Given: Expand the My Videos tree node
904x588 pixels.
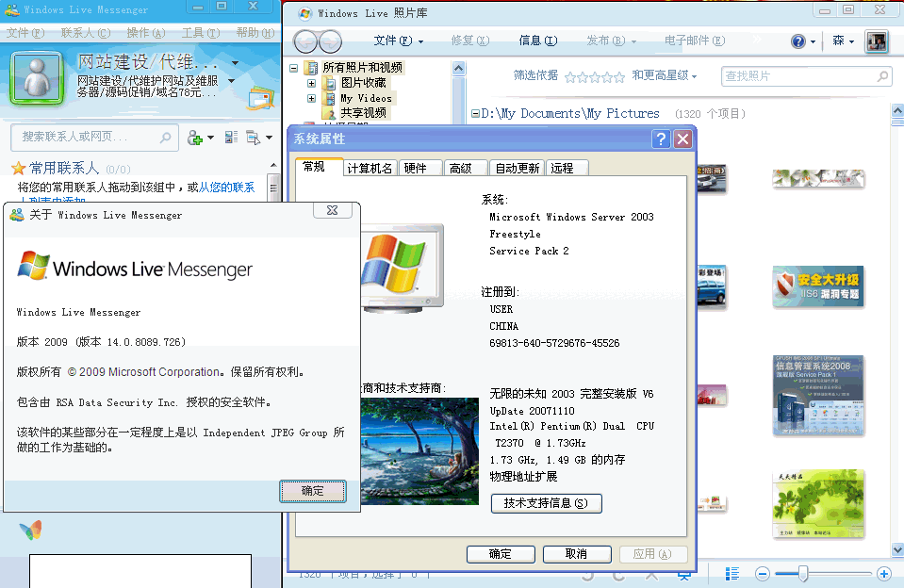Looking at the screenshot, I should [x=311, y=98].
